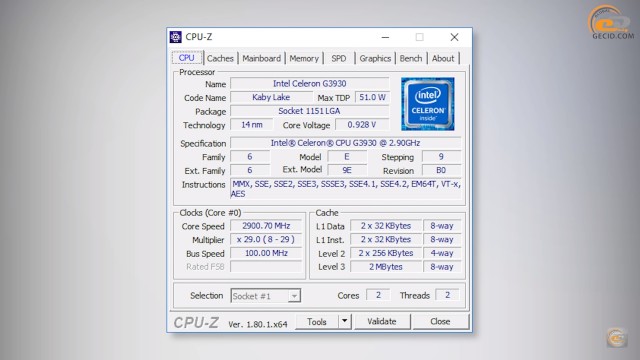The height and width of the screenshot is (360, 640).
Task: Click the Stepping value 9
Action: [441, 157]
